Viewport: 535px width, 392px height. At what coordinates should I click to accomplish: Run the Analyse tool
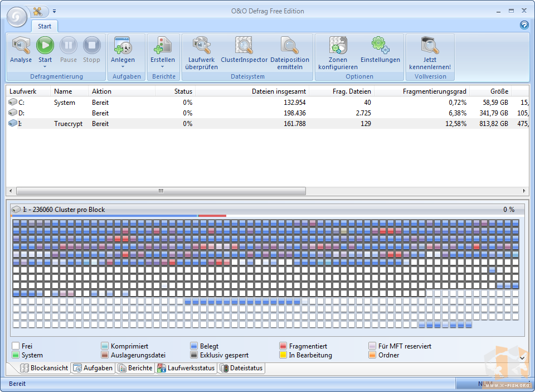tap(21, 50)
